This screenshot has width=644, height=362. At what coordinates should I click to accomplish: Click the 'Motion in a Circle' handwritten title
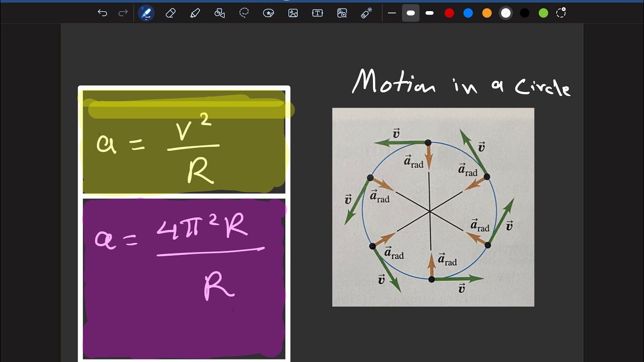tap(461, 82)
